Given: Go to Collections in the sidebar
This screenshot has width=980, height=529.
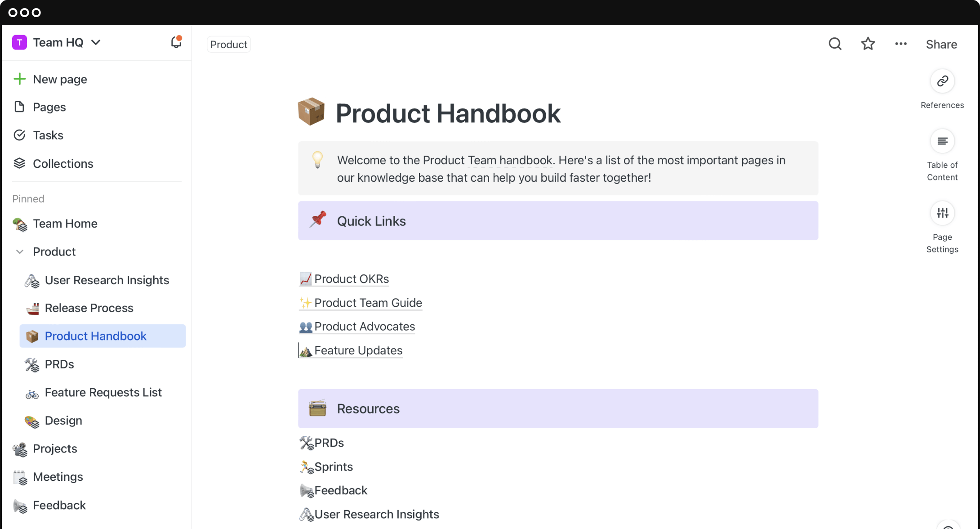Looking at the screenshot, I should pos(63,163).
